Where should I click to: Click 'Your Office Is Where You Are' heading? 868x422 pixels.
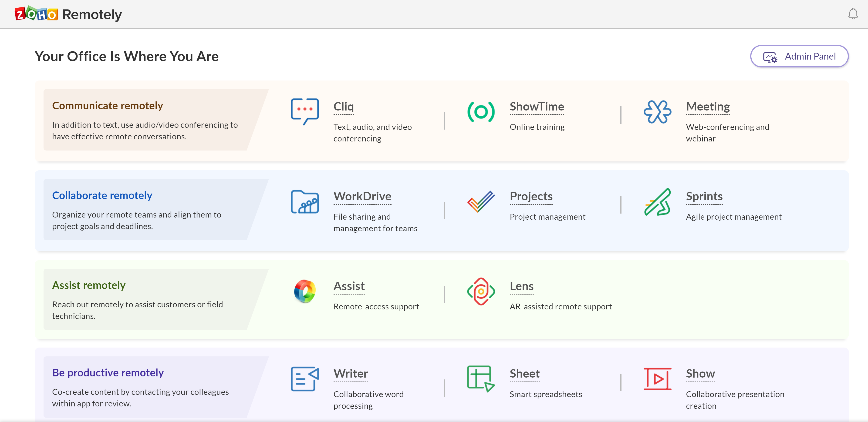click(126, 56)
